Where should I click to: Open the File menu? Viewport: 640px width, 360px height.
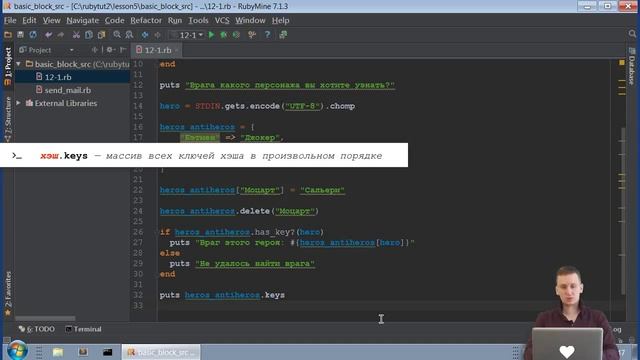click(x=10, y=20)
